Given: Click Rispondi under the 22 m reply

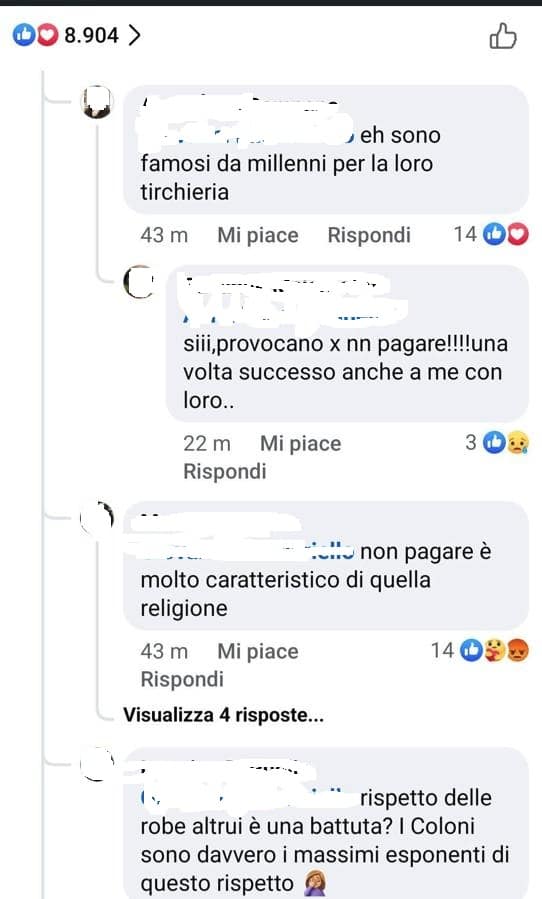Looking at the screenshot, I should [225, 471].
